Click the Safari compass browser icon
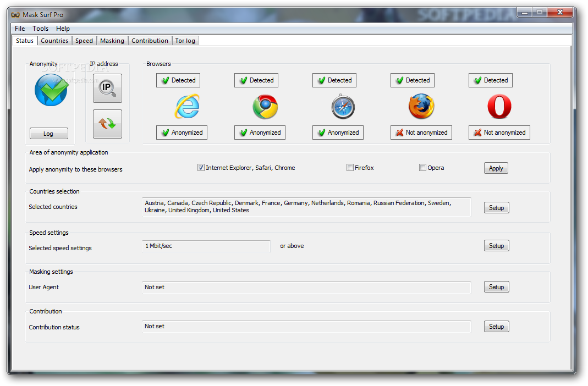 click(343, 107)
